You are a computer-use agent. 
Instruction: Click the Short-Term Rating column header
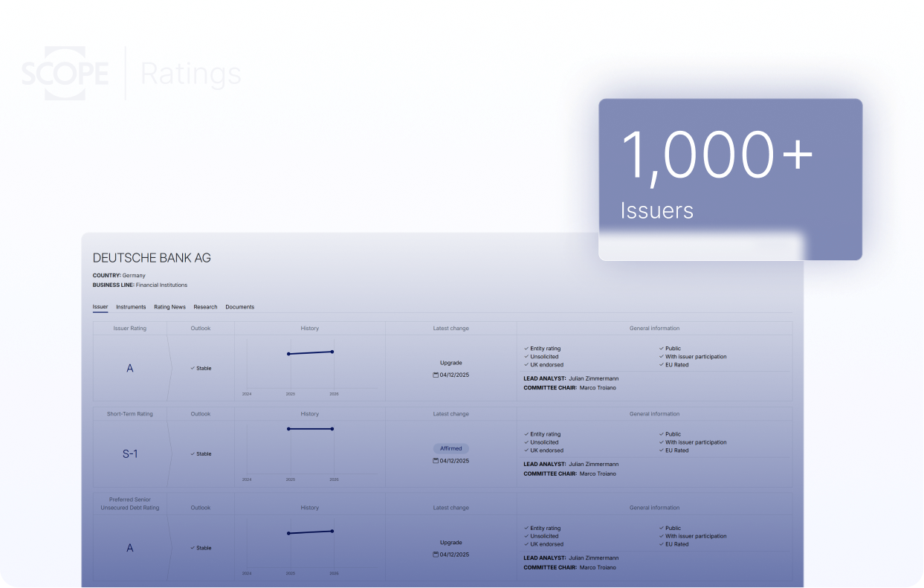click(x=130, y=414)
